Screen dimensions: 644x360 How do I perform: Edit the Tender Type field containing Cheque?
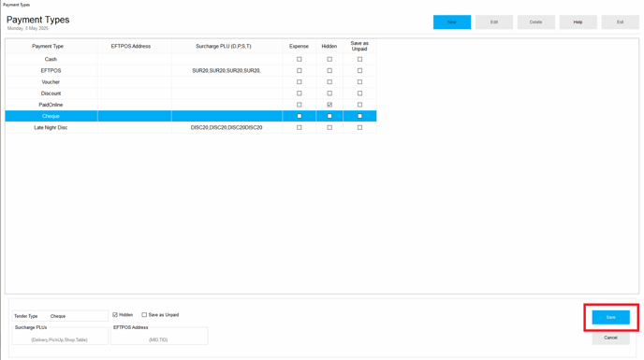coord(60,316)
